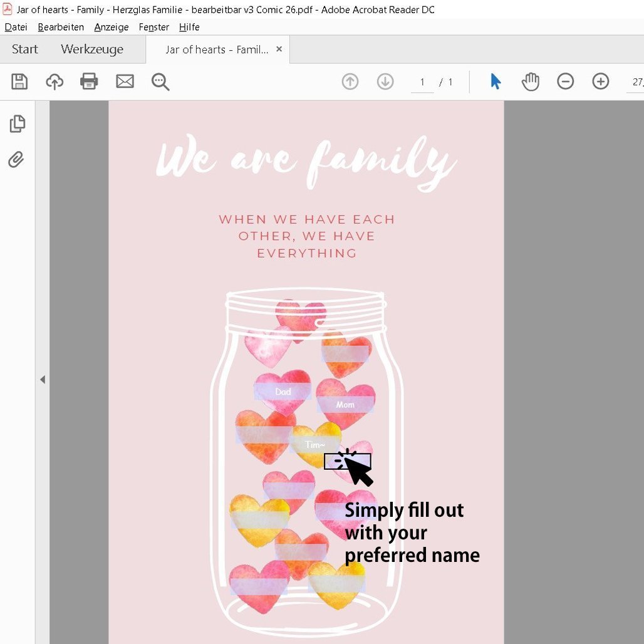The height and width of the screenshot is (644, 644).
Task: Print the document using printer icon
Action: point(89,81)
